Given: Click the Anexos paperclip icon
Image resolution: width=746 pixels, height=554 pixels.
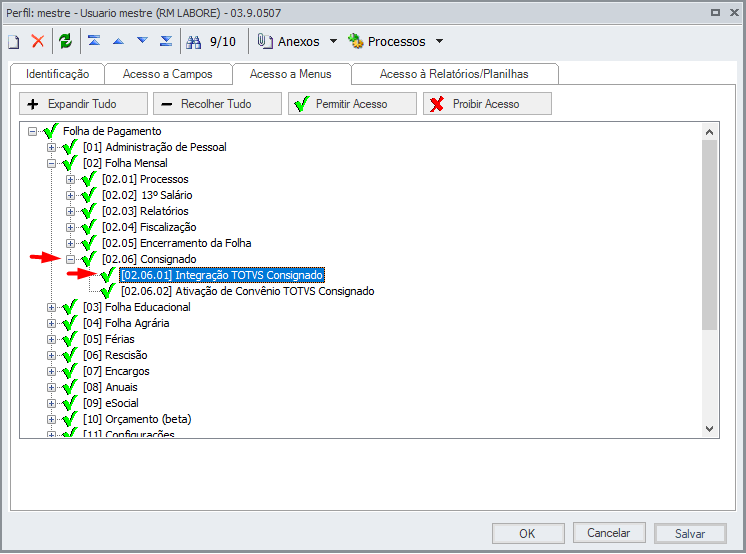Looking at the screenshot, I should pos(265,41).
